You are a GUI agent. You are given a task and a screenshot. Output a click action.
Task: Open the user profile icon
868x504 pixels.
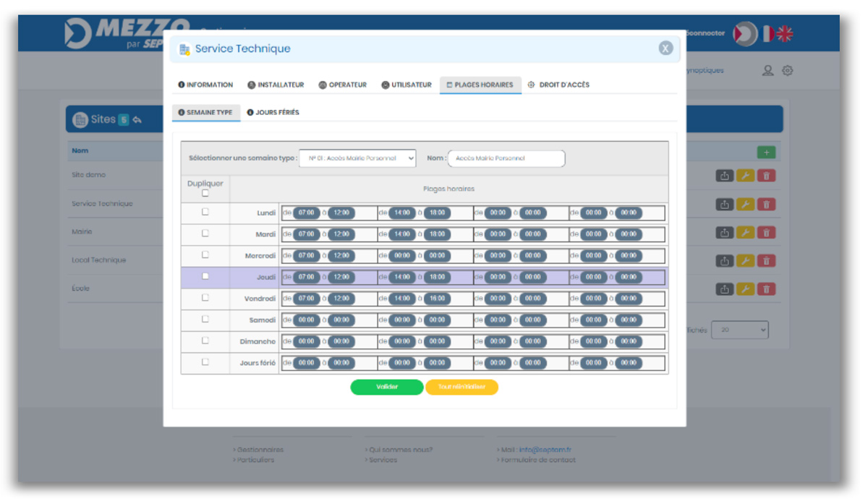[768, 71]
